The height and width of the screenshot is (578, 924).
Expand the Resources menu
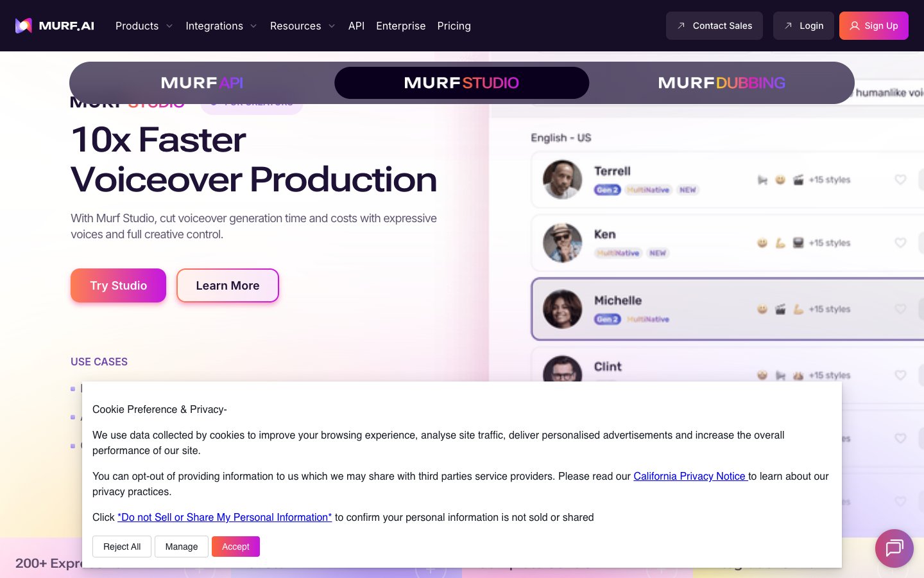pos(302,26)
